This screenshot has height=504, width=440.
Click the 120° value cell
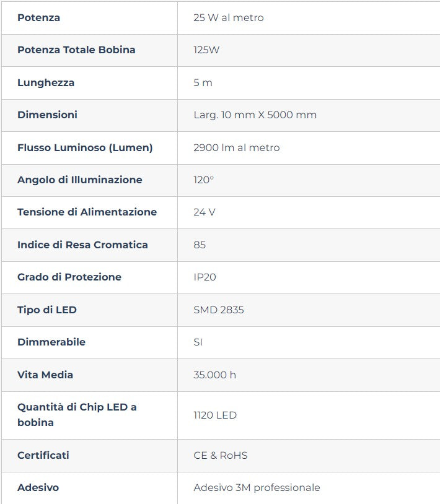(x=203, y=180)
